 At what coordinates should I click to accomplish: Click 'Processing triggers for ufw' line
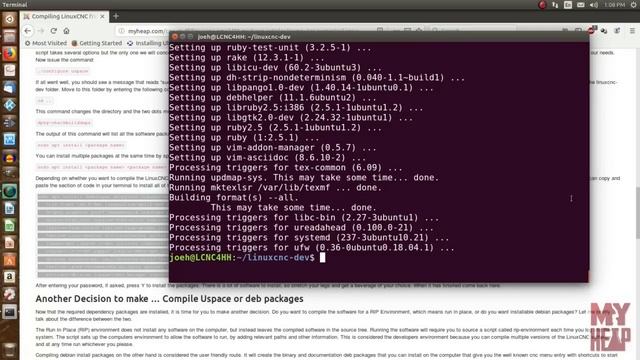pyautogui.click(x=312, y=247)
